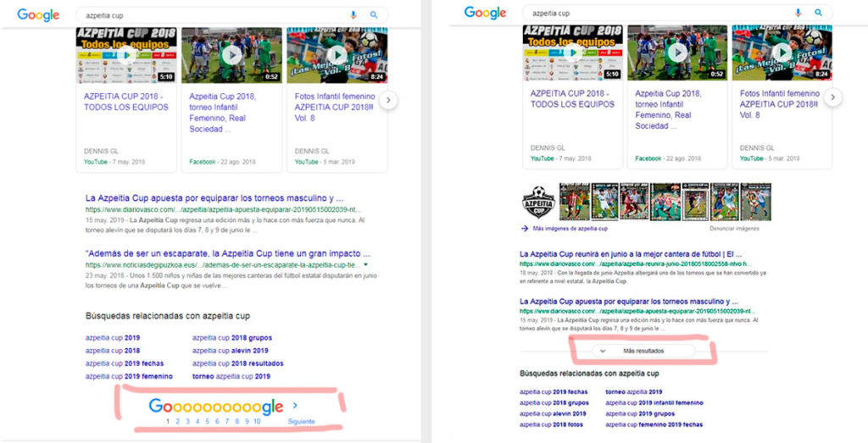Select 'azpeitia cup alevin 2019' in left window
Image resolution: width=868 pixels, height=443 pixels.
tap(231, 351)
